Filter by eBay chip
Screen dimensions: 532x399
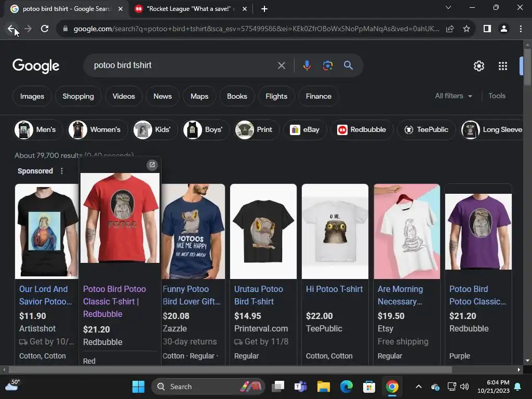click(304, 129)
